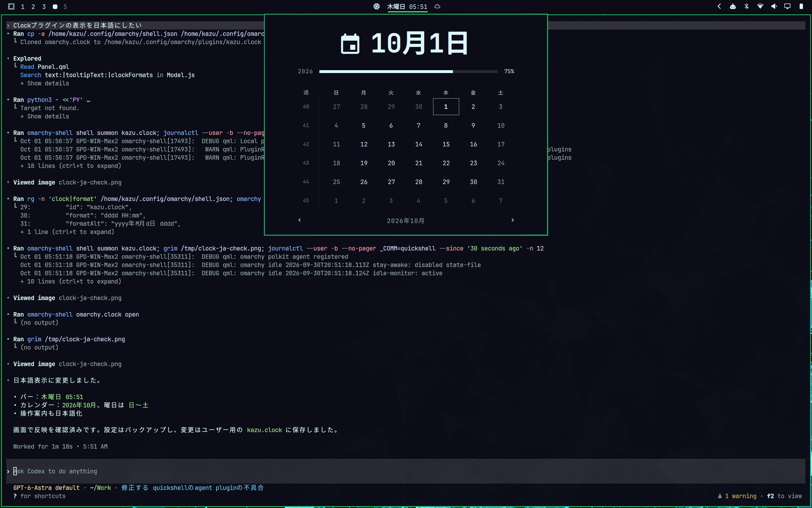Screen dimensions: 812x508
Task: Select October 15 in the calendar
Action: [x=446, y=144]
